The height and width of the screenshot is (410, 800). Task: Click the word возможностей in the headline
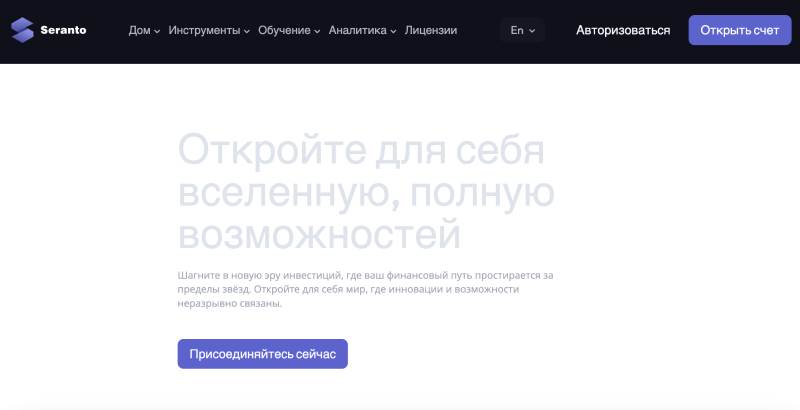(x=319, y=235)
